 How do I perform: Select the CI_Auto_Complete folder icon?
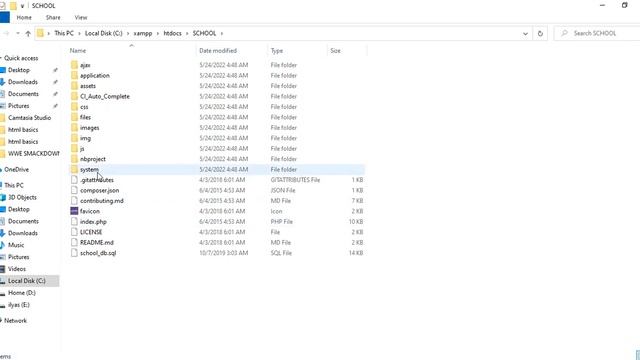coord(74,96)
